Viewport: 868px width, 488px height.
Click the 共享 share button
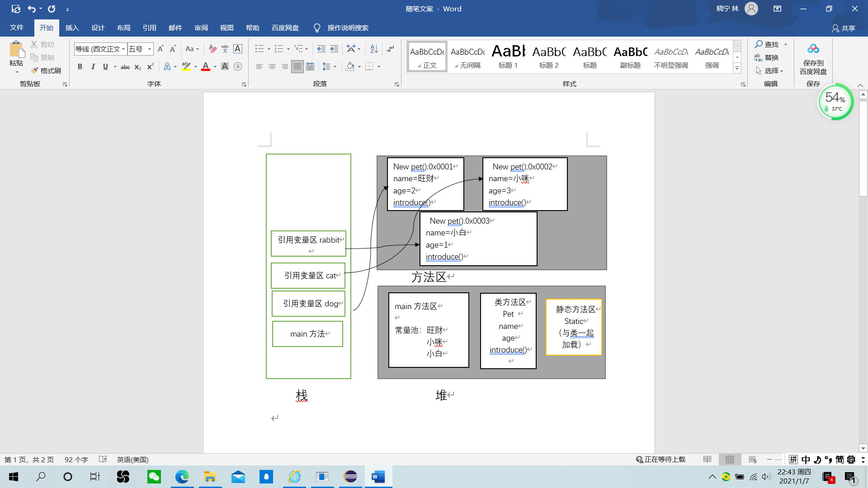coord(844,28)
